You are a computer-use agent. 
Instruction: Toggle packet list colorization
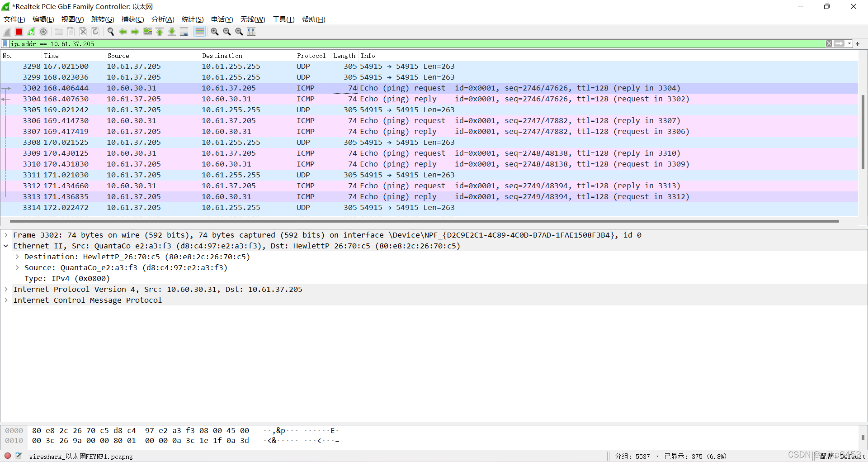pos(199,32)
